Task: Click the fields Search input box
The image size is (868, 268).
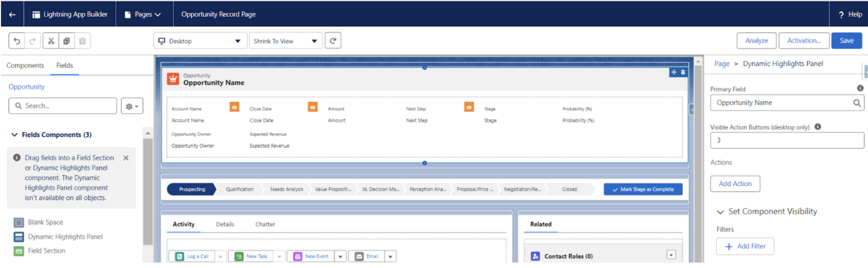Action: click(x=63, y=106)
